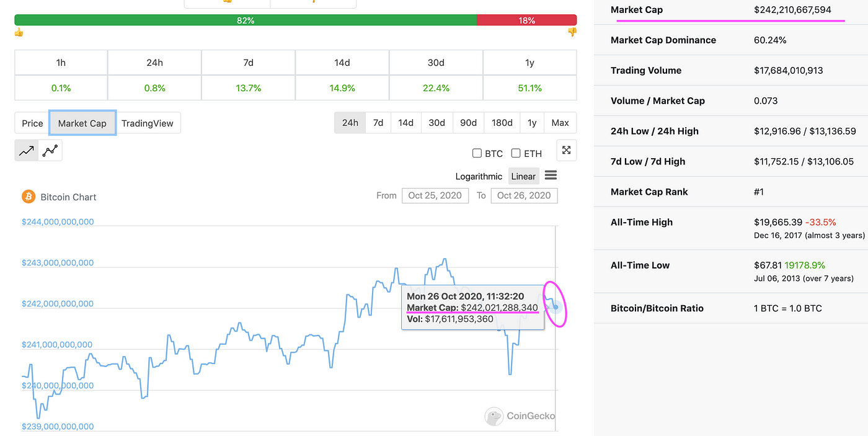
Task: Open fullscreen chart view icon
Action: (567, 150)
